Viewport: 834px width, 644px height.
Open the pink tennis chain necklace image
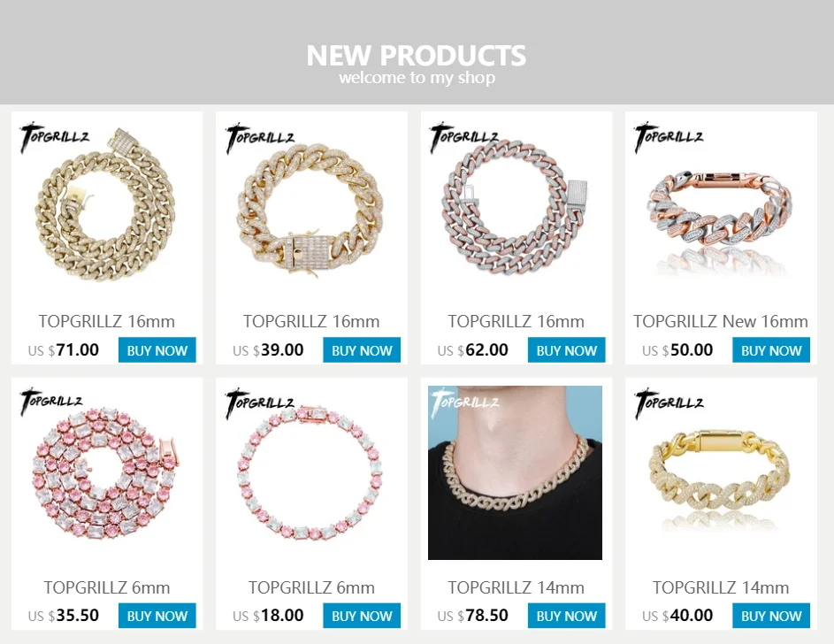click(106, 472)
